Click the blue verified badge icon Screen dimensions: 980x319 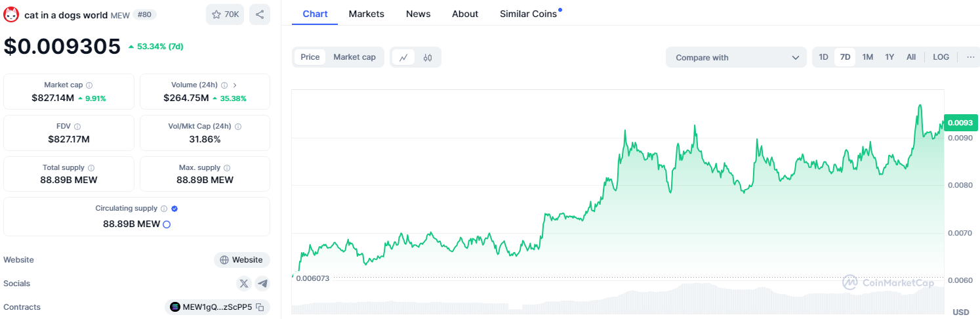pyautogui.click(x=174, y=209)
